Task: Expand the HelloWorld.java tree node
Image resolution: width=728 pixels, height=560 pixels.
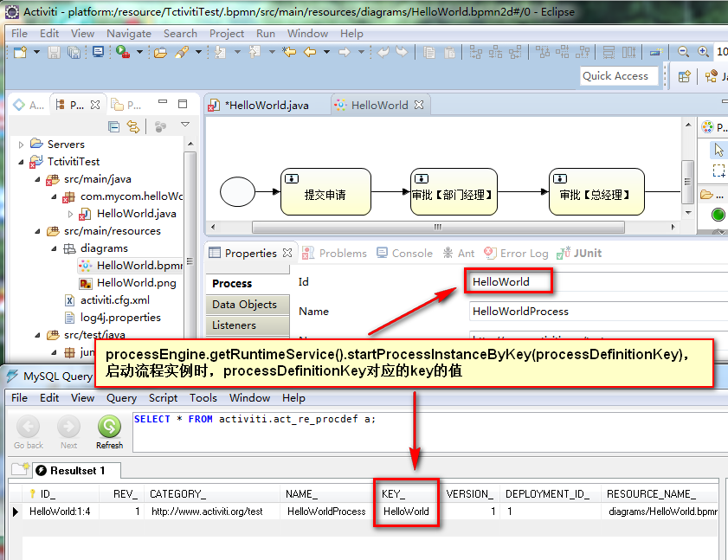Action: tap(71, 214)
